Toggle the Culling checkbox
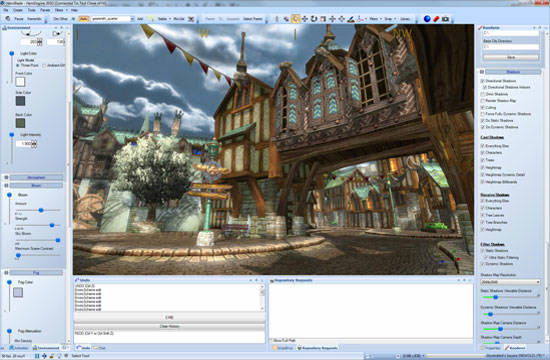 [483, 107]
